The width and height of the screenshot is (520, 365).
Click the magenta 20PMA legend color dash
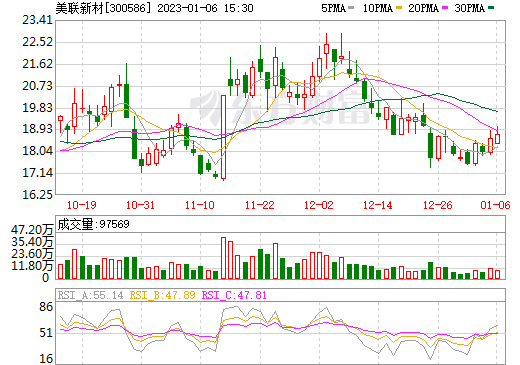pos(445,8)
